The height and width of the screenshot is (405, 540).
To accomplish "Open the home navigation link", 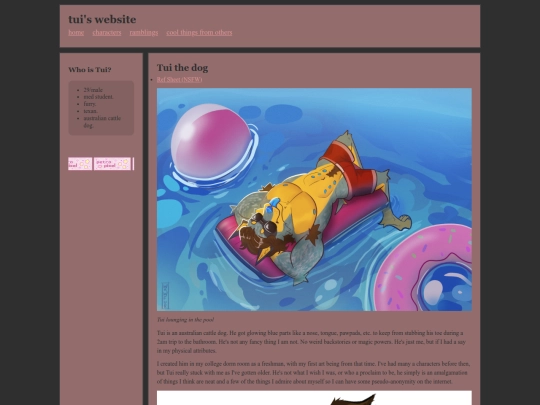I will tap(76, 32).
